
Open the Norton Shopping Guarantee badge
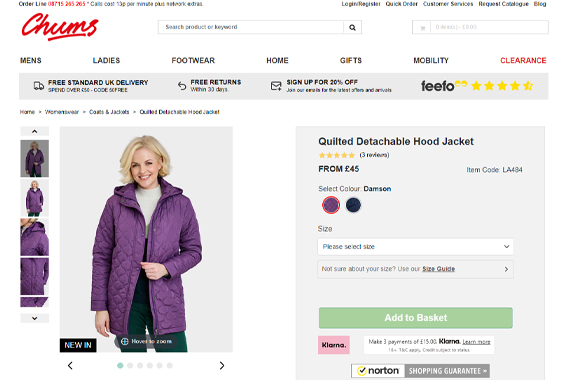coord(420,371)
